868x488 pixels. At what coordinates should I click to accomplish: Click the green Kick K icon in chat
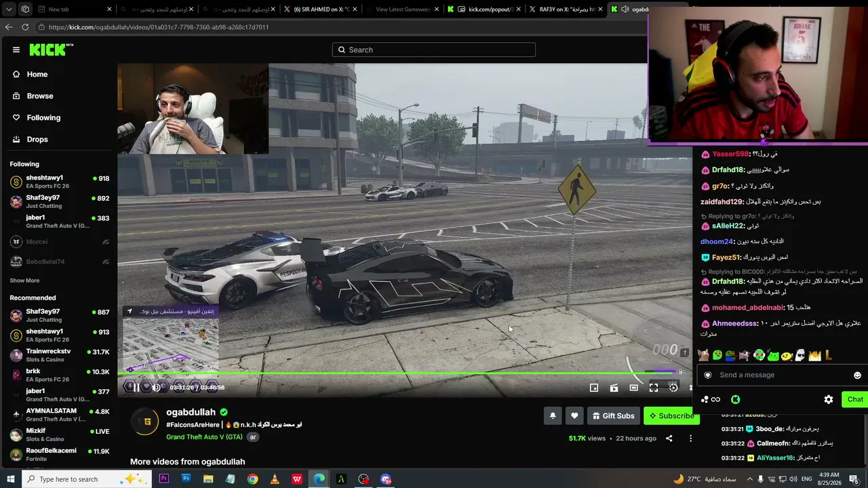736,399
